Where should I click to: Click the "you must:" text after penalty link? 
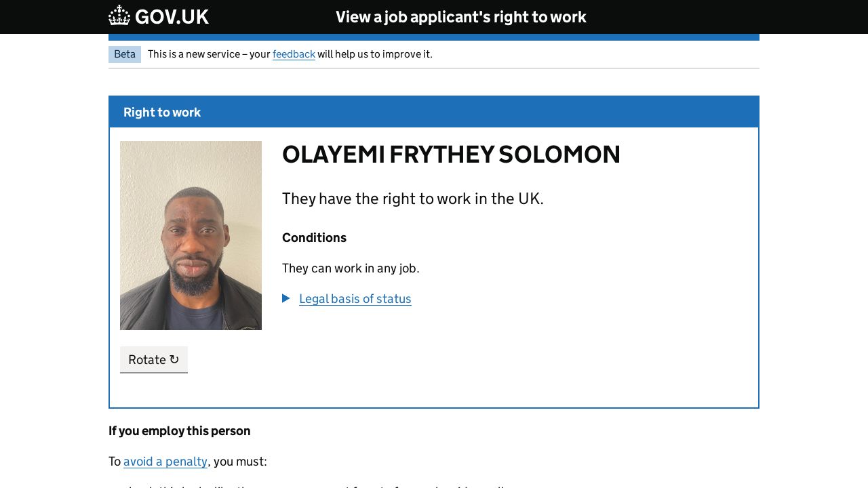(x=240, y=462)
